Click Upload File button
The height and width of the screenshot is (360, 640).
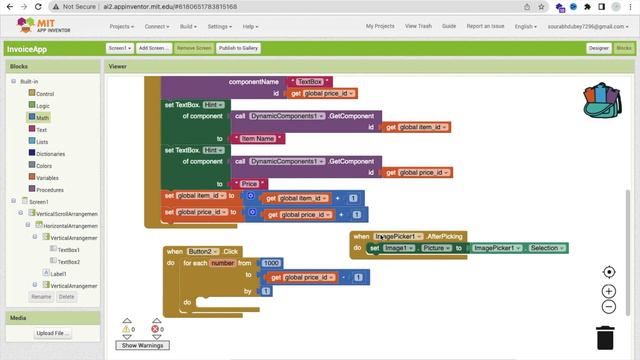click(52, 333)
